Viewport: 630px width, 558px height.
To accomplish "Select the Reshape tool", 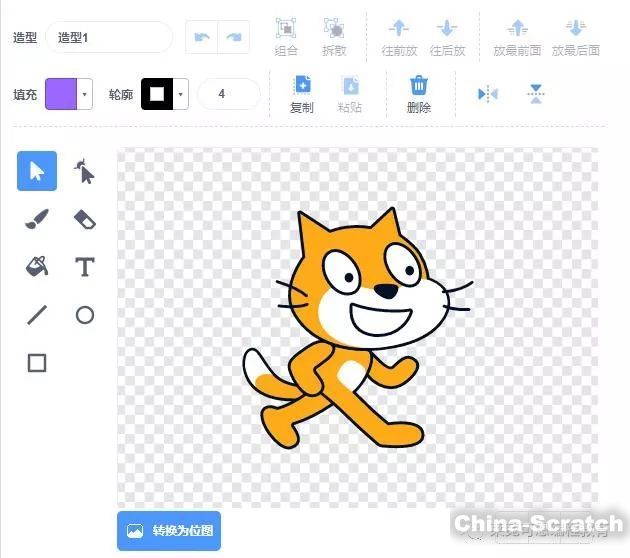I will pyautogui.click(x=85, y=171).
